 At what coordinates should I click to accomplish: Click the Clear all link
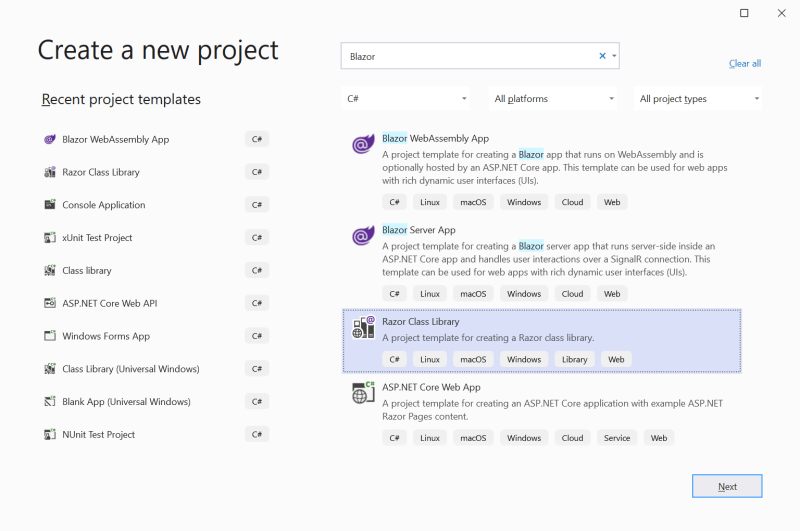click(x=744, y=63)
